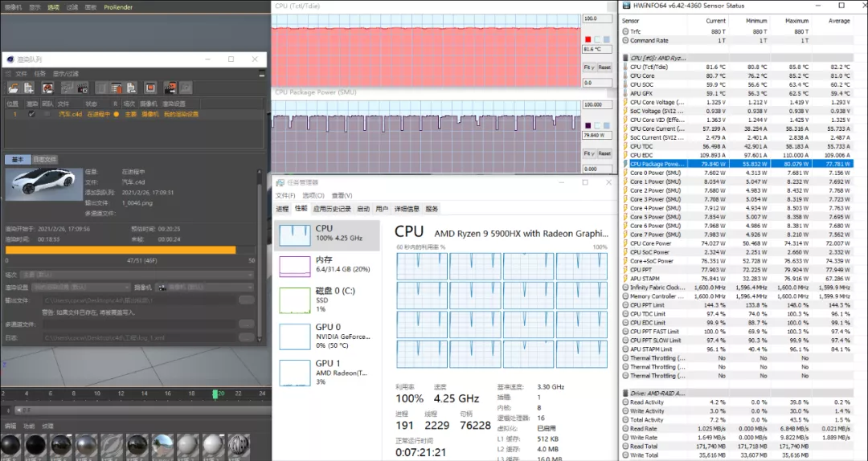The image size is (868, 461).
Task: Open 文件 menu in render queue window
Action: coord(21,74)
